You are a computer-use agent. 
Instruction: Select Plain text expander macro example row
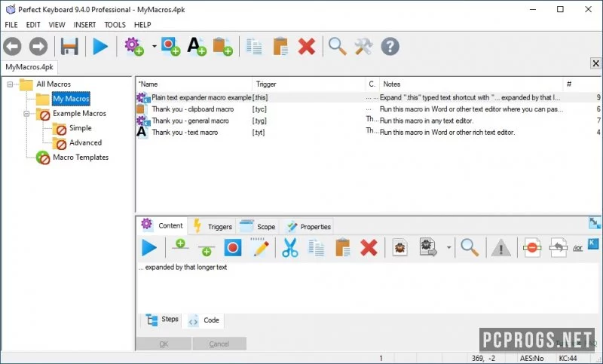tap(369, 98)
